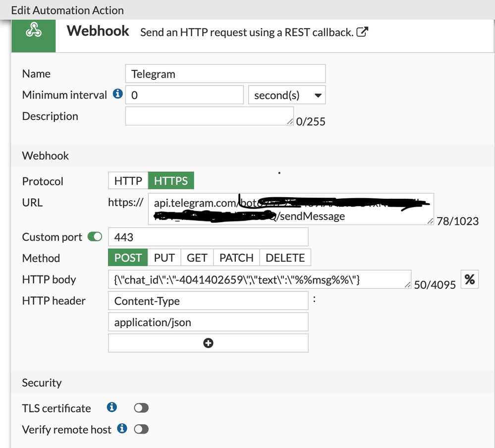Click the TLS certificate info icon
Viewport: 495px width, 448px height.
coord(112,407)
